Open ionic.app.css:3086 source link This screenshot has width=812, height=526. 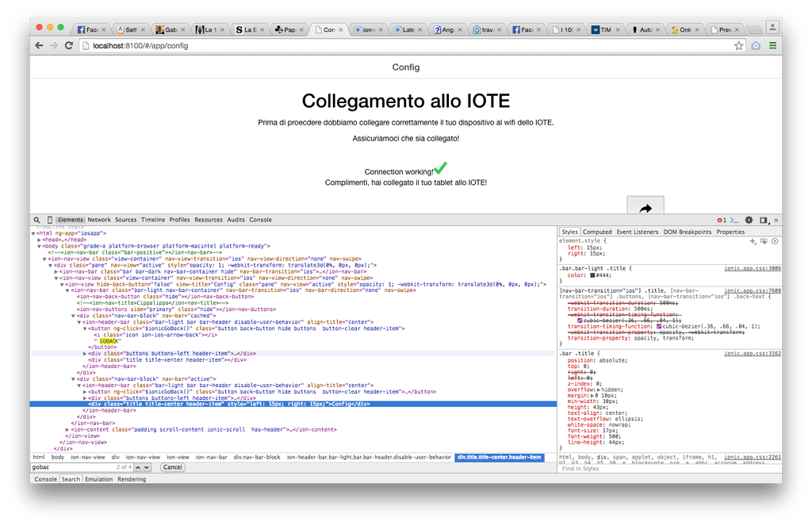[753, 268]
